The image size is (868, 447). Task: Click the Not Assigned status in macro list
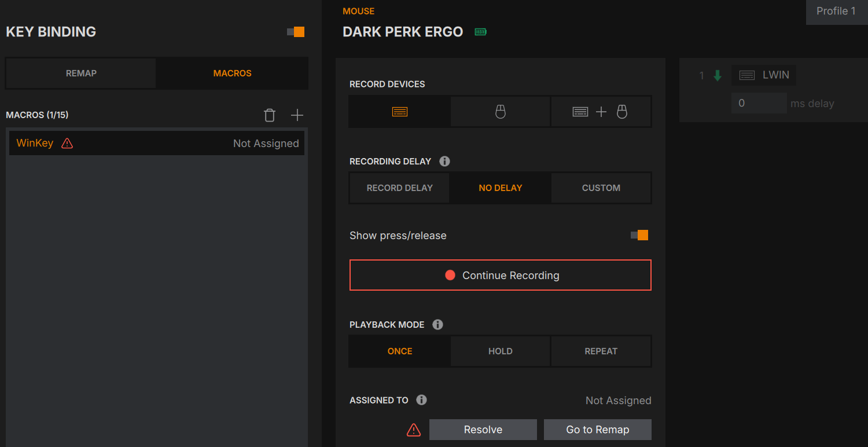point(266,144)
